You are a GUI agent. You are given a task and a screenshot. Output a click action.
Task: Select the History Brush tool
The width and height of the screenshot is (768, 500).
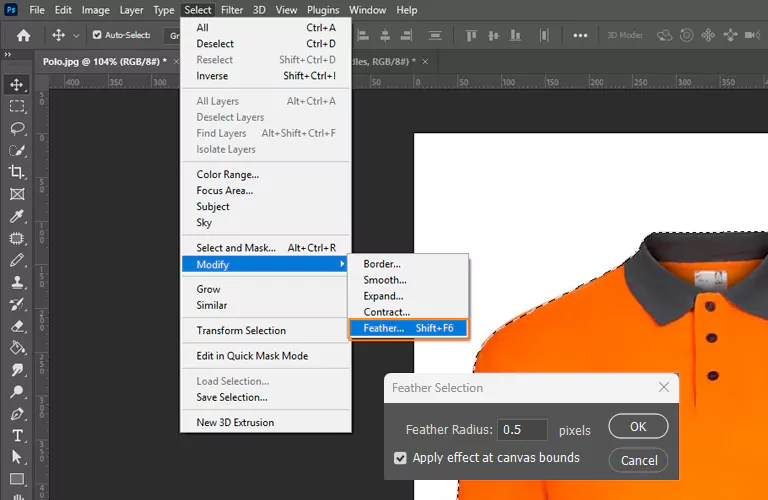click(17, 304)
